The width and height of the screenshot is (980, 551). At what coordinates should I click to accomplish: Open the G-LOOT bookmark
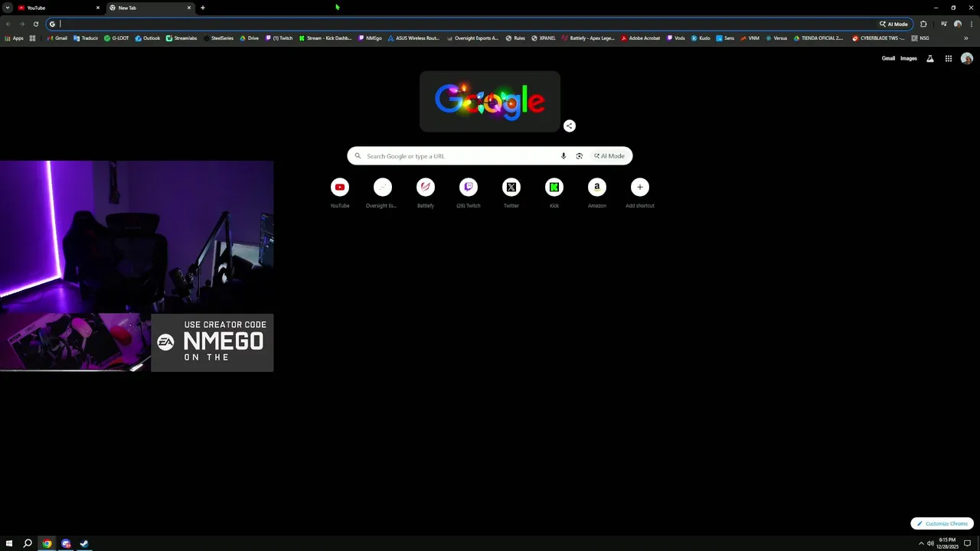click(x=117, y=37)
